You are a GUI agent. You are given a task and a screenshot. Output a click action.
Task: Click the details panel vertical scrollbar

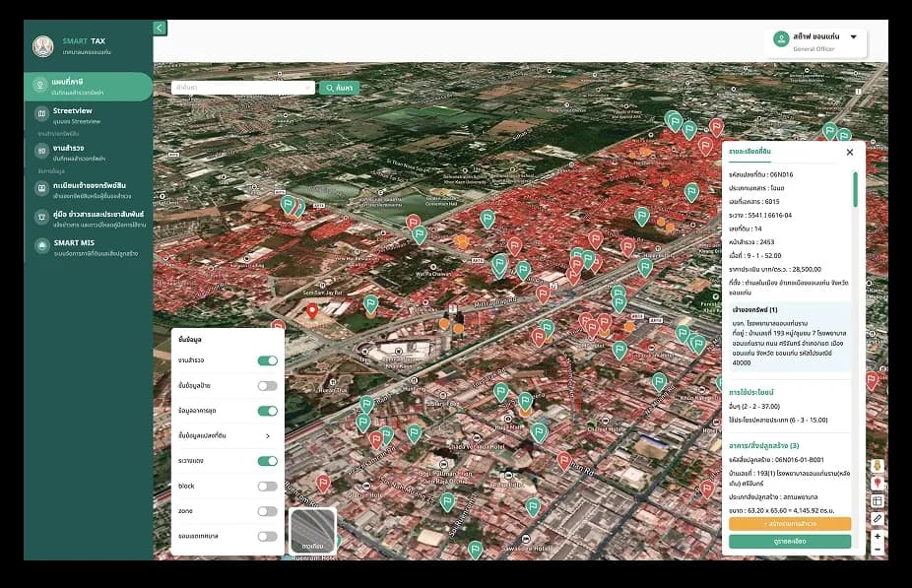[x=855, y=189]
